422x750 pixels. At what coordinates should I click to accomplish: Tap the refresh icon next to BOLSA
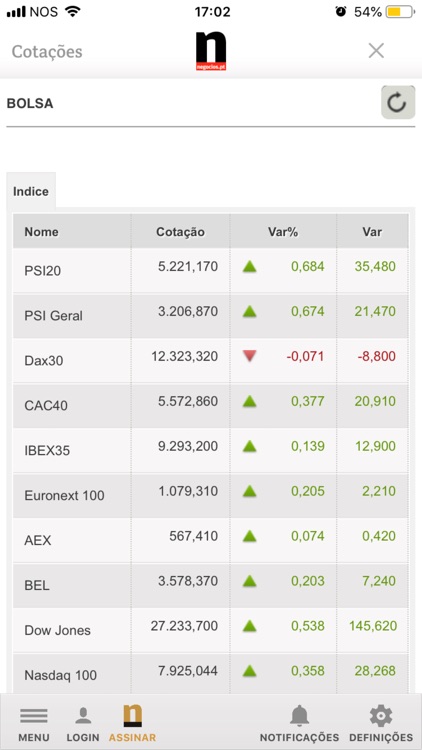[398, 102]
